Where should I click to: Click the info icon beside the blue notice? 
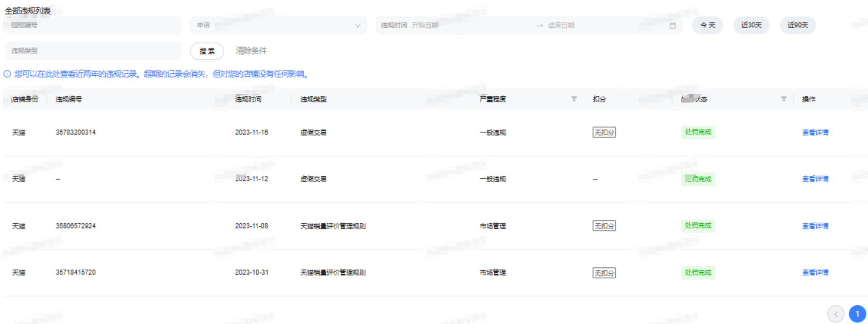(7, 74)
